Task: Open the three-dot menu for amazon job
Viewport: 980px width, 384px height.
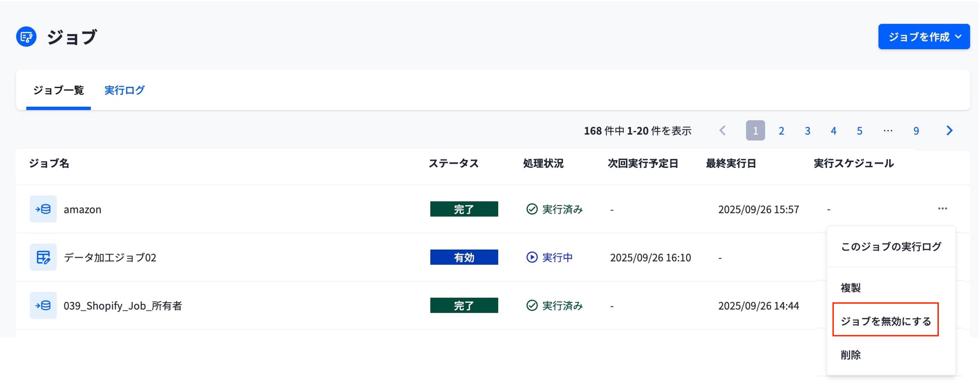Action: coord(942,208)
